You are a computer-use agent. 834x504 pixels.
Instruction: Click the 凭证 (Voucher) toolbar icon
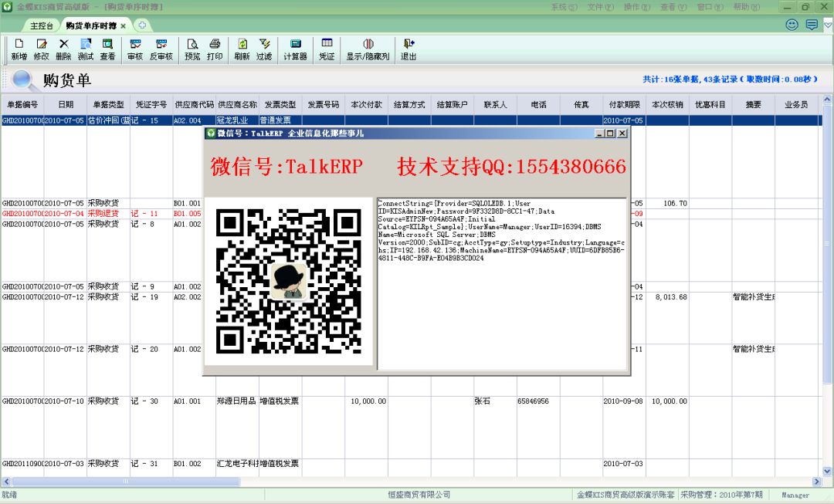click(x=327, y=50)
